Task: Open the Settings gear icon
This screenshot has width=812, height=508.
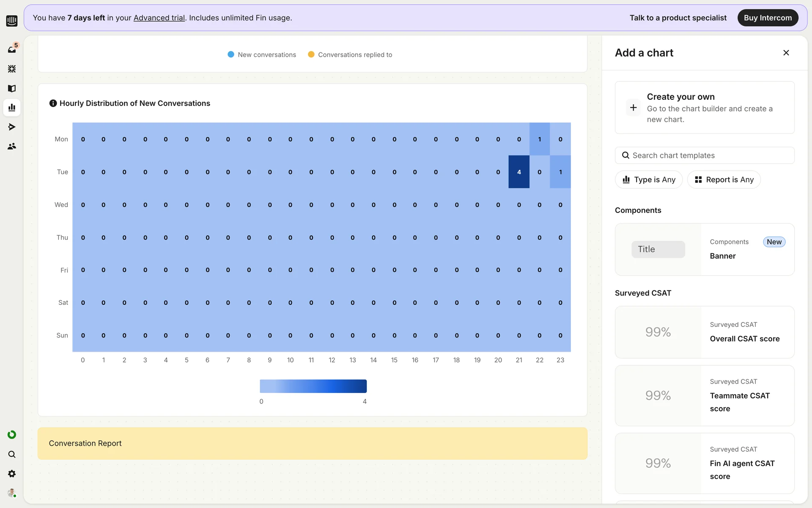Action: coord(12,474)
